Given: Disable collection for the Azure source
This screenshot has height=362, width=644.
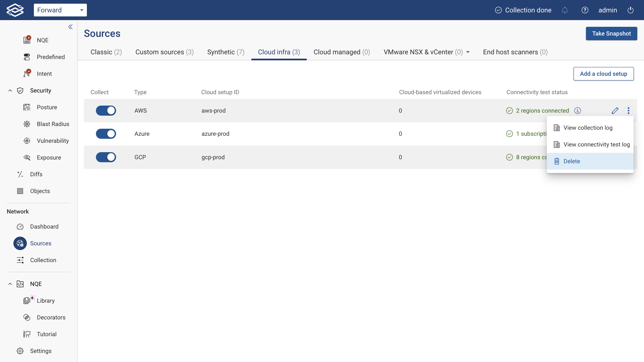Looking at the screenshot, I should (106, 134).
